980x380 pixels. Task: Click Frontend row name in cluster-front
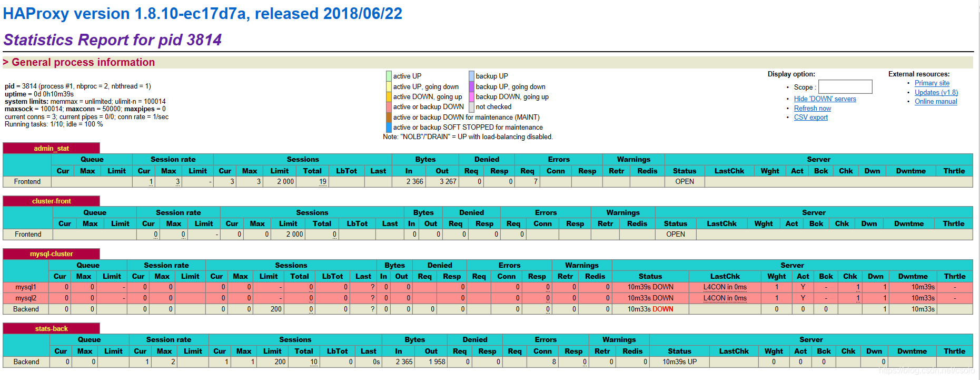[x=28, y=234]
